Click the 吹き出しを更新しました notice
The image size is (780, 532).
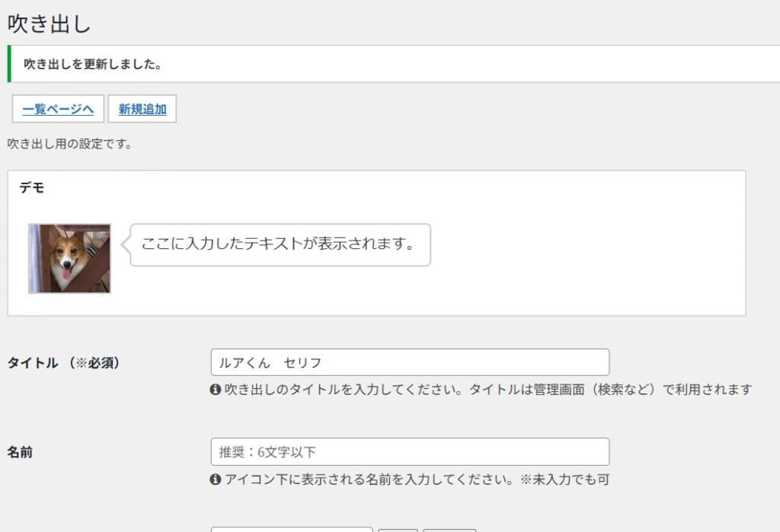coord(92,64)
